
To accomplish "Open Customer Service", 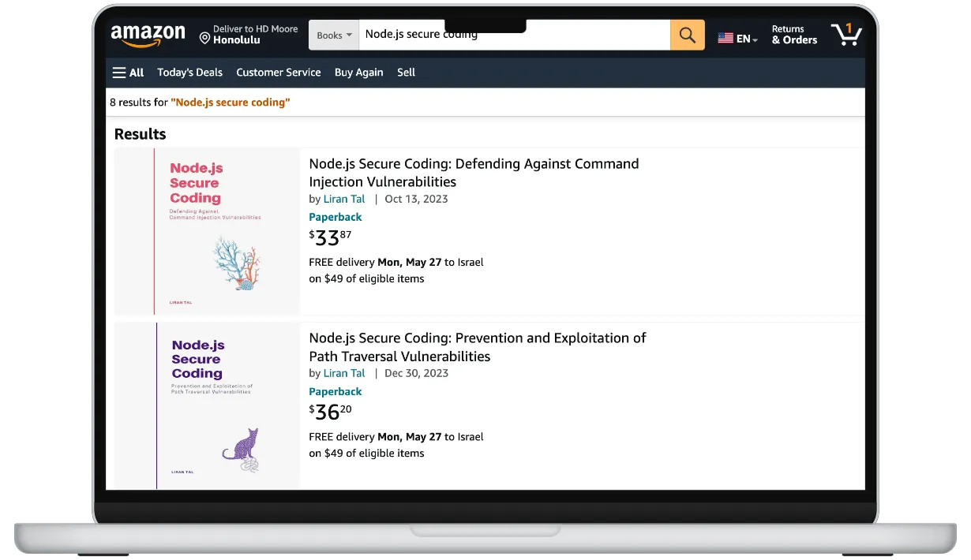I will tap(278, 72).
